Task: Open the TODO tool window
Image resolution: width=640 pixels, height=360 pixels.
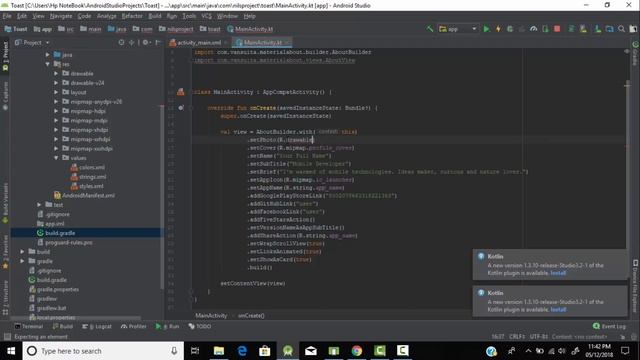Action: (x=200, y=326)
